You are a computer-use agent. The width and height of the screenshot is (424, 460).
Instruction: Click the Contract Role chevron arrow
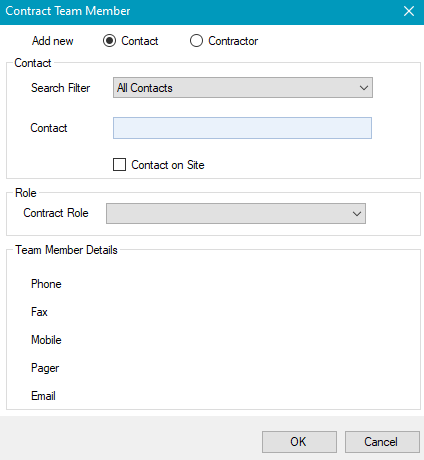click(357, 214)
